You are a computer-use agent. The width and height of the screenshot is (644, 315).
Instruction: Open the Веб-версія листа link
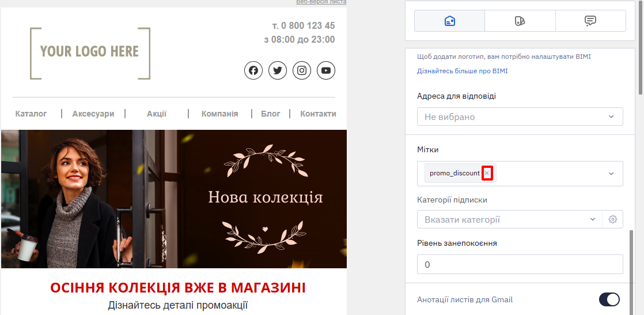click(x=321, y=2)
